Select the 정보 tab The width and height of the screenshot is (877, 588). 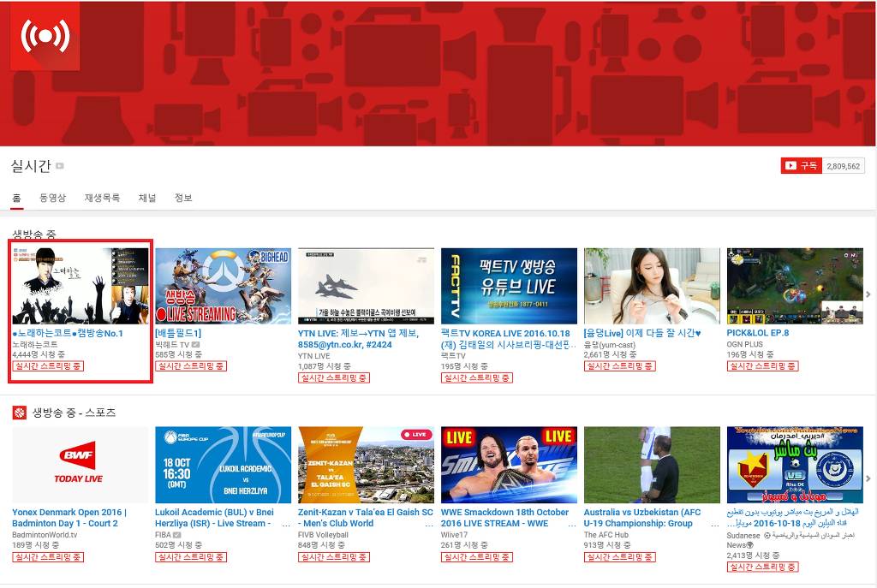point(183,198)
